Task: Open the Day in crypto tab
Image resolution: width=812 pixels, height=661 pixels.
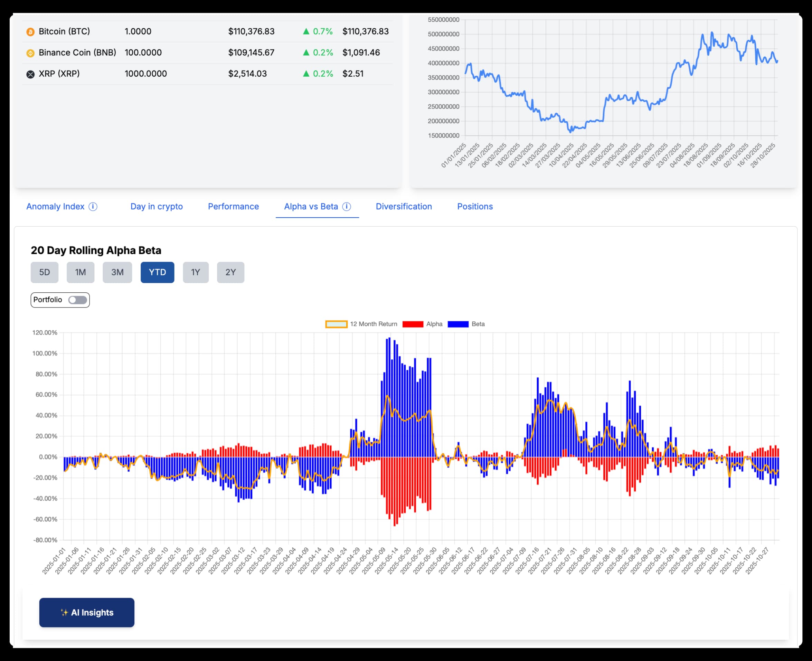Action: pyautogui.click(x=157, y=206)
